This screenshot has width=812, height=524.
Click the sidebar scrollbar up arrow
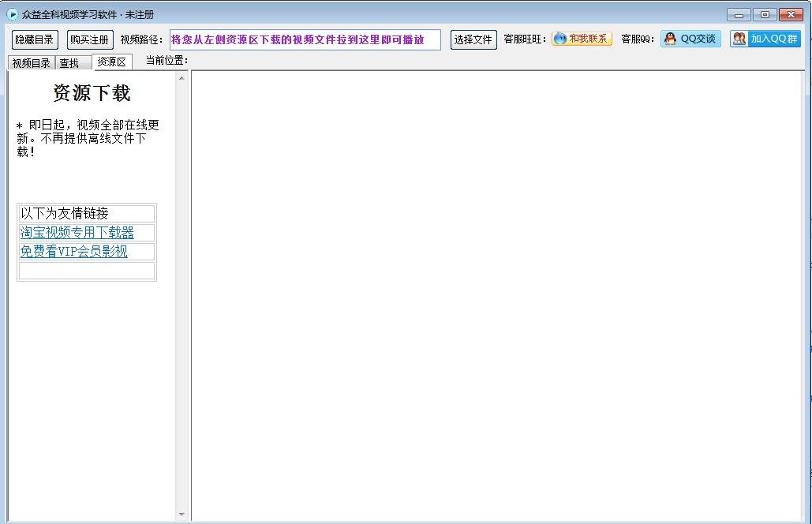tap(181, 79)
